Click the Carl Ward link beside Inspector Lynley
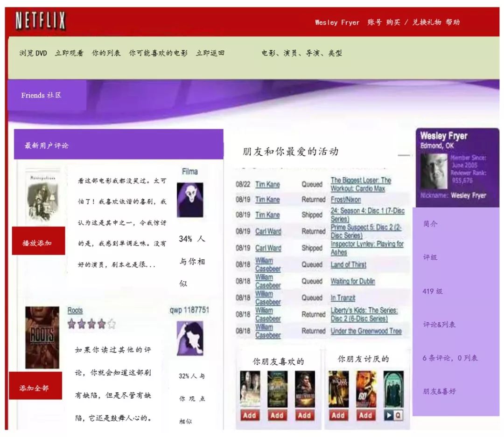Viewport: 504px width, 437px height. point(268,248)
